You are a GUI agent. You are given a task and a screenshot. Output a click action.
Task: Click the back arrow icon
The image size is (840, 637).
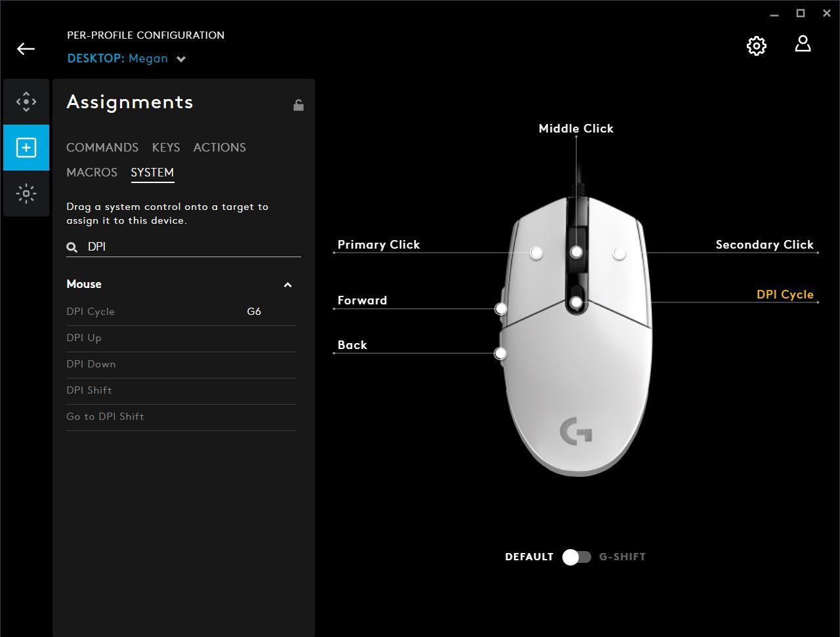[26, 49]
